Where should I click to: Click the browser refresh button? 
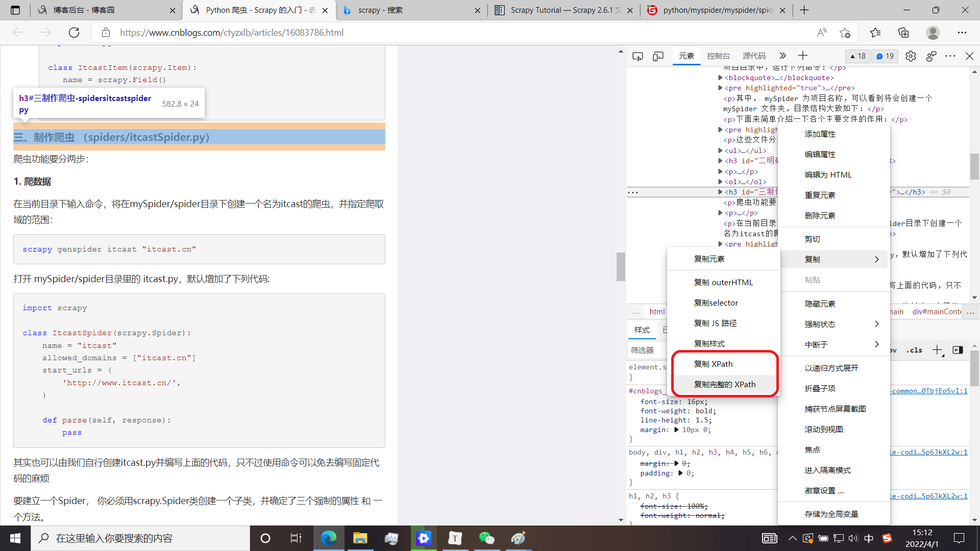click(x=74, y=33)
